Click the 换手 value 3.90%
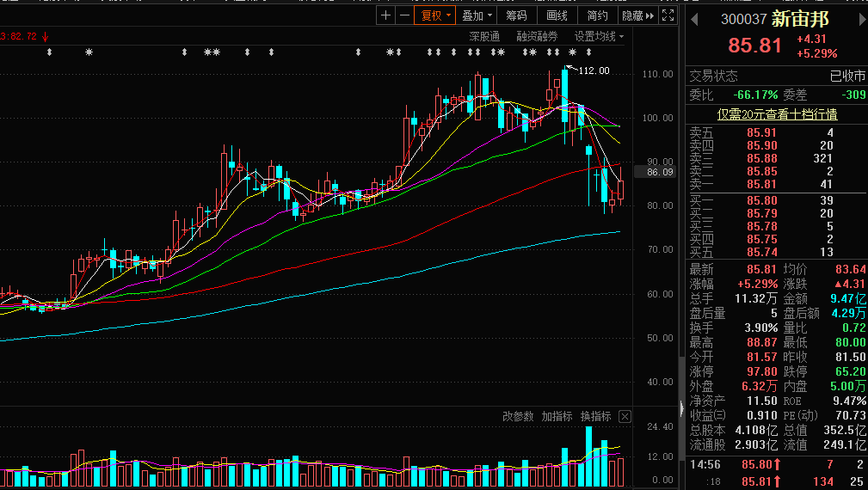 [761, 328]
